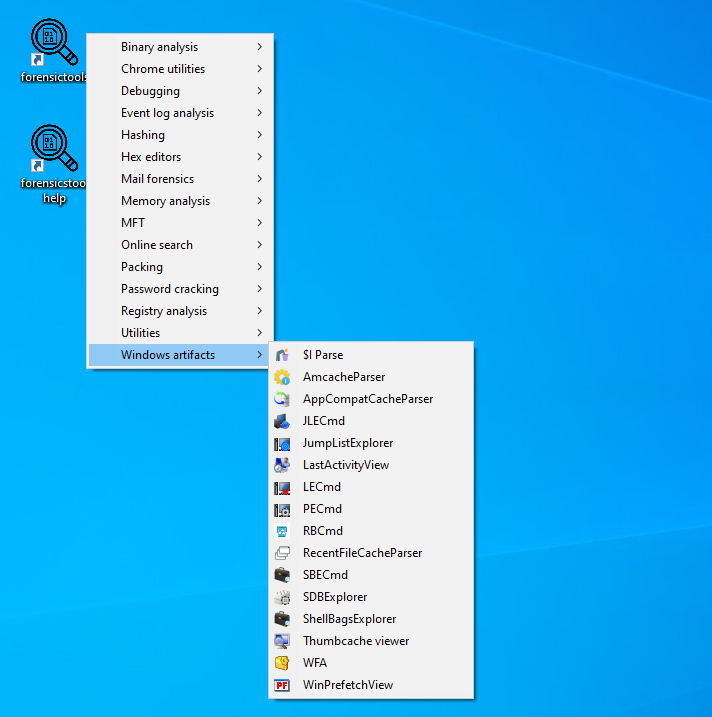Expand the Binary analysis submenu arrow
The image size is (712, 717).
point(260,47)
